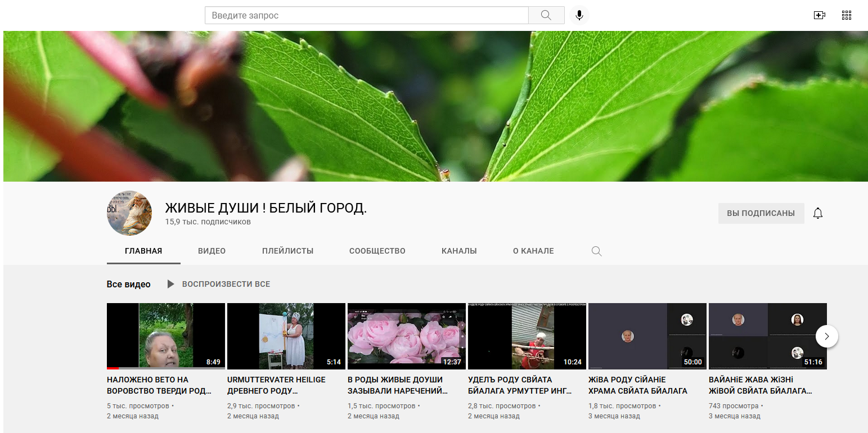This screenshot has width=868, height=433.
Task: Click the channel search magnifier icon
Action: 597,251
